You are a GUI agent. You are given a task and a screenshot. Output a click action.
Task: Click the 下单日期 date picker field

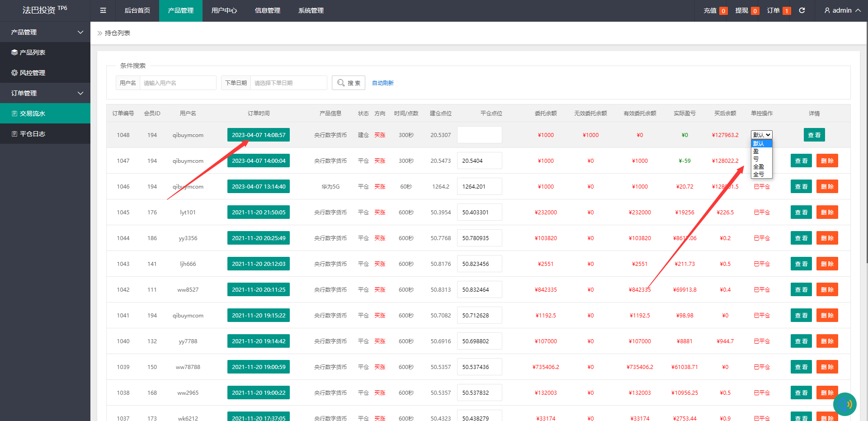coord(288,83)
